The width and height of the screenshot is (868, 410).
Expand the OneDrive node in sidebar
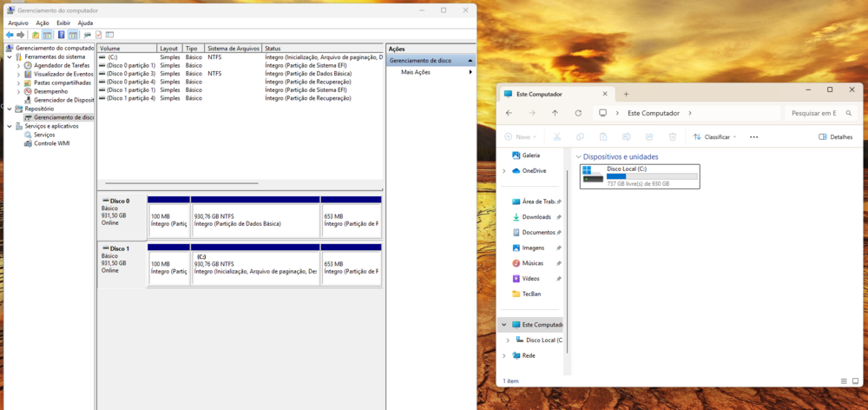pyautogui.click(x=503, y=171)
